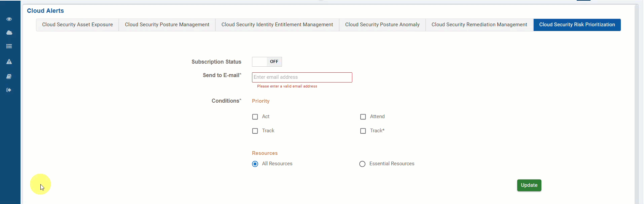
Task: Switch to Cloud Security Remediation Management tab
Action: click(479, 25)
